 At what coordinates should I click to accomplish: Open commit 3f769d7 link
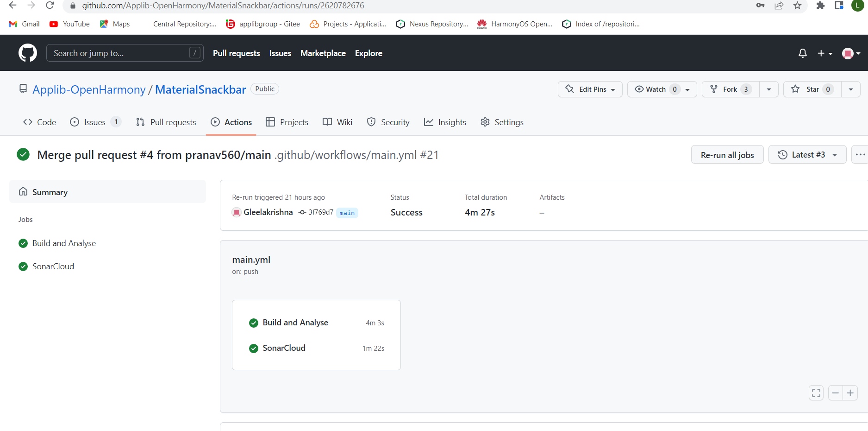click(321, 212)
